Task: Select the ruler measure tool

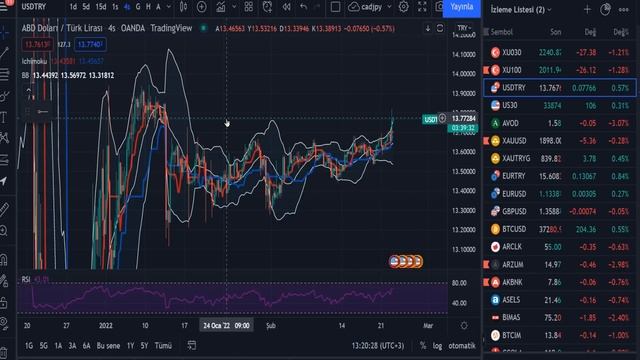Action: tap(4, 209)
